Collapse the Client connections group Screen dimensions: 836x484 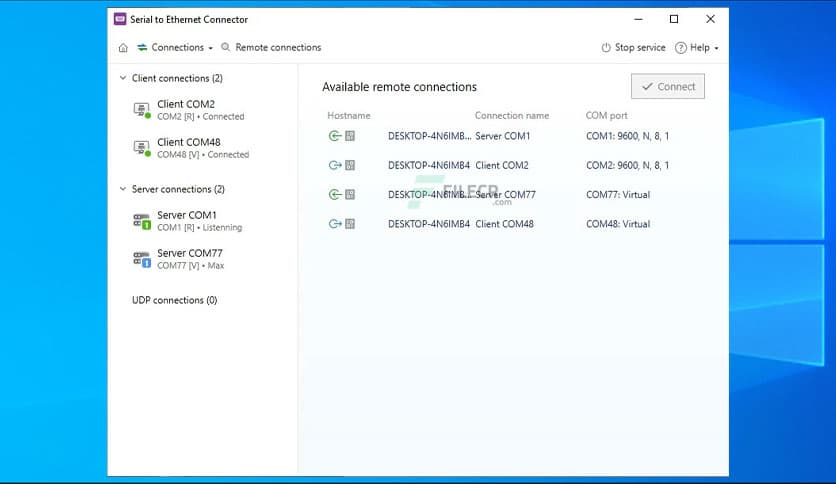pyautogui.click(x=123, y=78)
